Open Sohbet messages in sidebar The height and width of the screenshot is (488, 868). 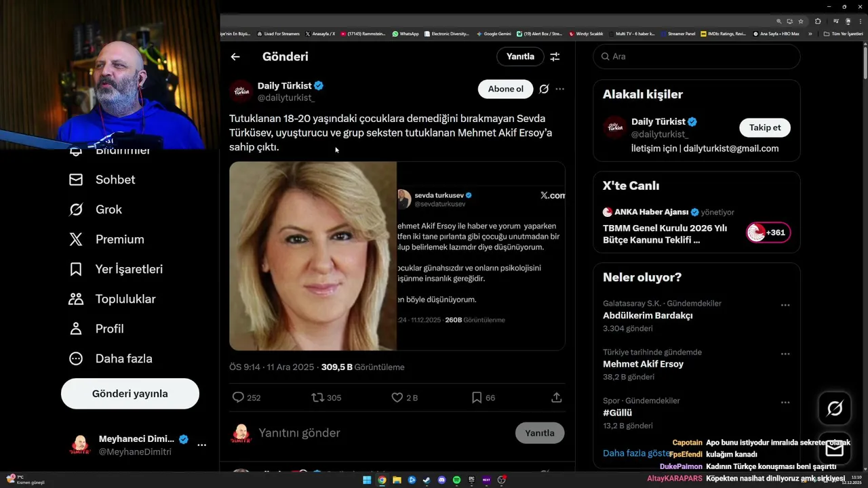(x=102, y=180)
